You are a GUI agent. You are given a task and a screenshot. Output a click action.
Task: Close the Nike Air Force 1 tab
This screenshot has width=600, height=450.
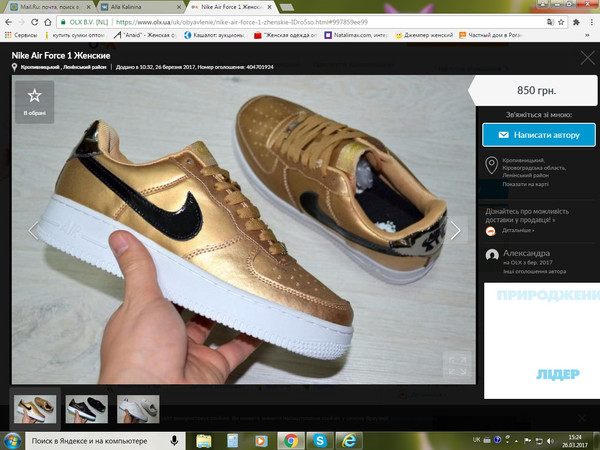(x=269, y=7)
